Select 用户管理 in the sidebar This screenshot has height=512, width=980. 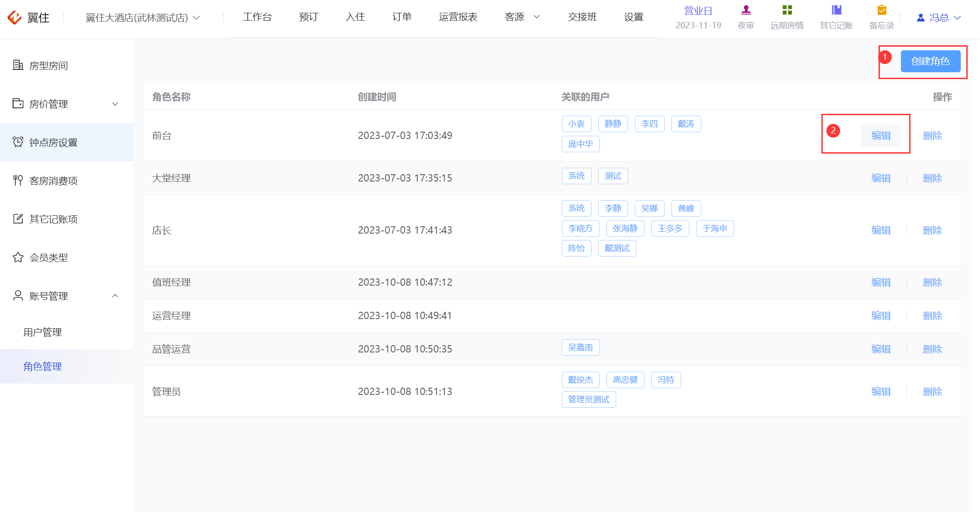click(x=43, y=332)
